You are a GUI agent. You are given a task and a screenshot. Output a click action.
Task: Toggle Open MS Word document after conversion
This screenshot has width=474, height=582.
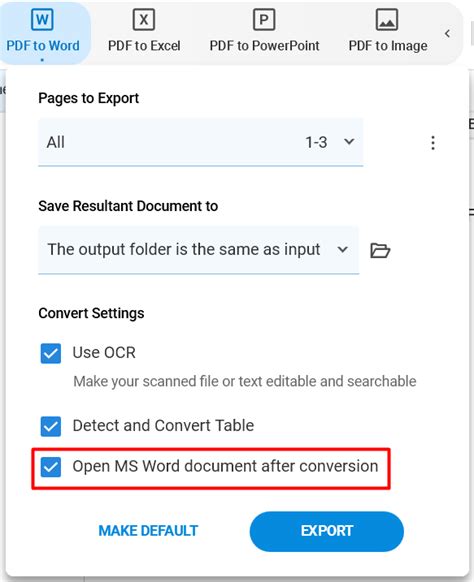pyautogui.click(x=51, y=467)
